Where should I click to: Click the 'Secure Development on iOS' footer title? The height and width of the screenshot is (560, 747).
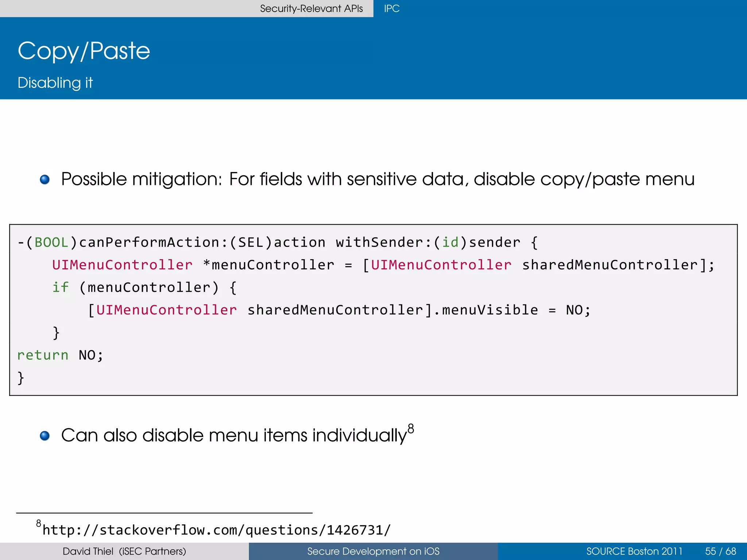[373, 551]
